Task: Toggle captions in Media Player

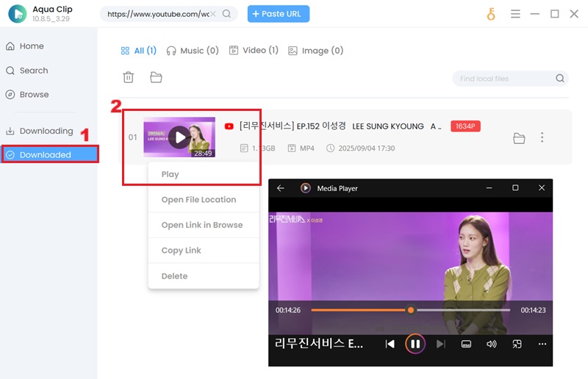Action: coord(466,344)
